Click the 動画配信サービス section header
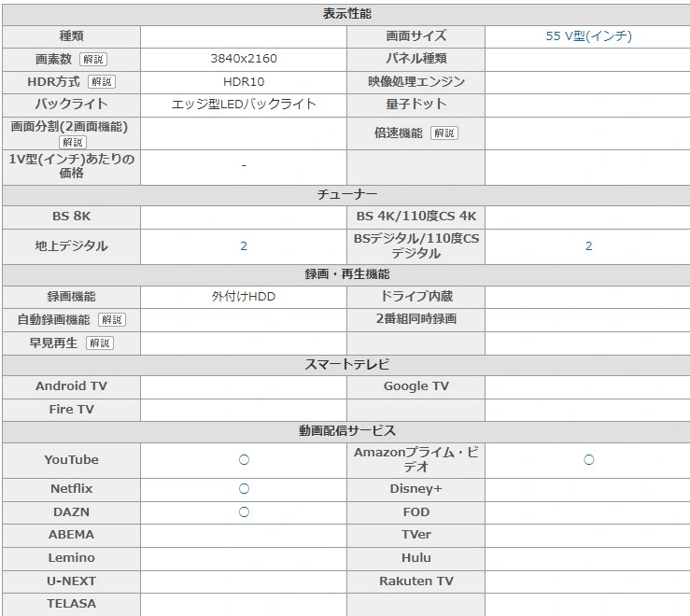 click(x=346, y=431)
